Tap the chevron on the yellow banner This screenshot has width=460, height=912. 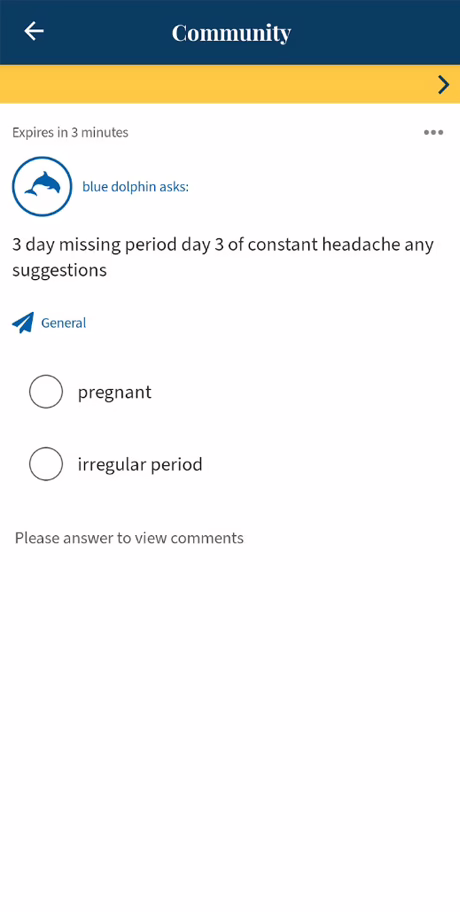pyautogui.click(x=444, y=85)
